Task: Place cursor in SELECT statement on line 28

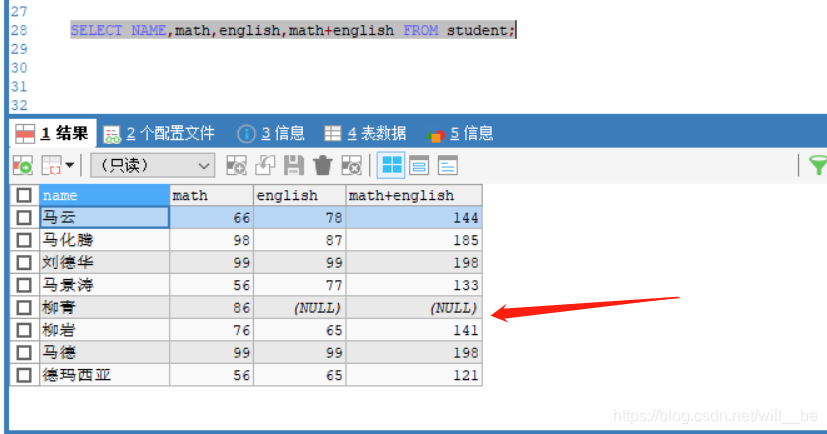Action: tap(293, 30)
